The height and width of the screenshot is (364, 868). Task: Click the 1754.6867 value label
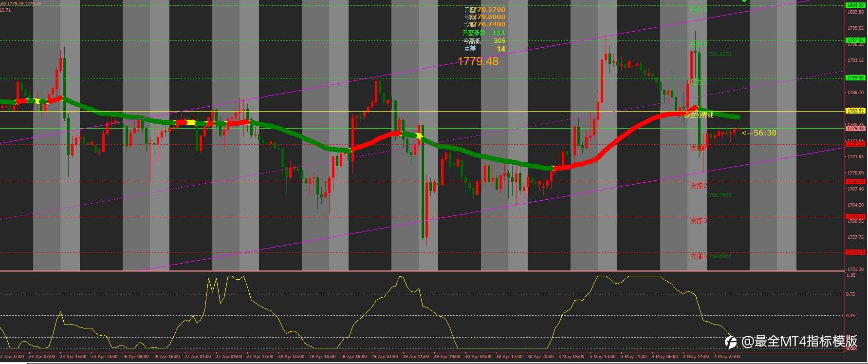719,256
